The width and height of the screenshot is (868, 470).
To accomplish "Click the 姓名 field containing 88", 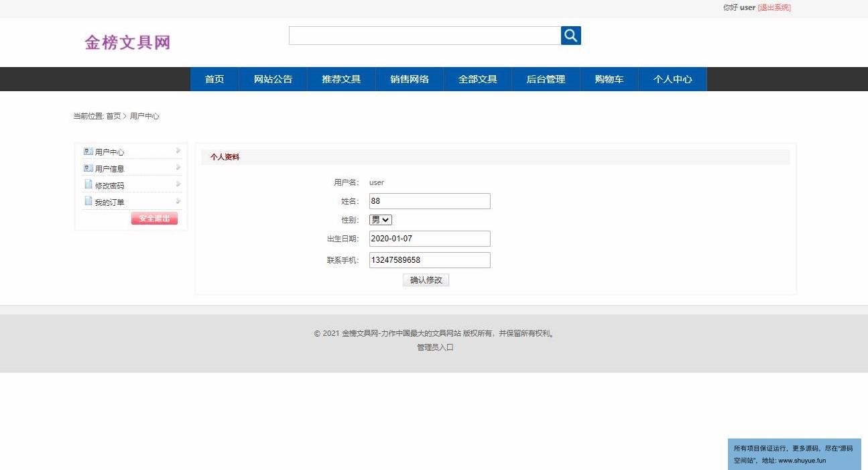I will (430, 201).
